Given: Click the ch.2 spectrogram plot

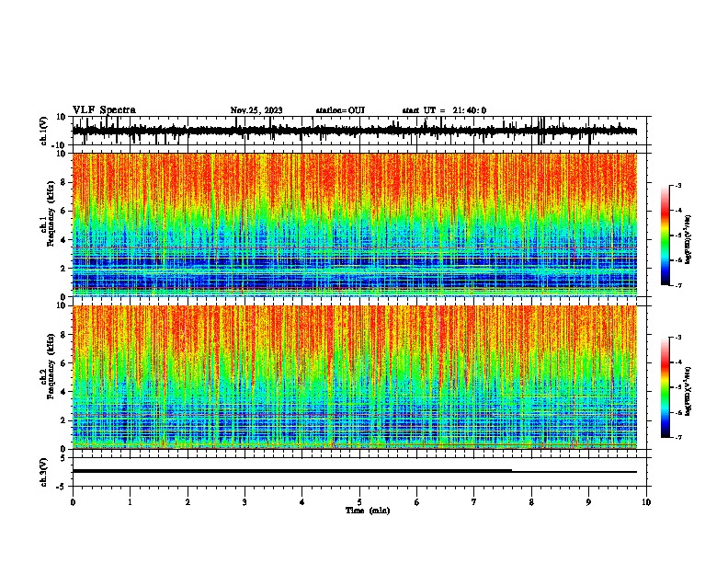Looking at the screenshot, I should tap(355, 377).
